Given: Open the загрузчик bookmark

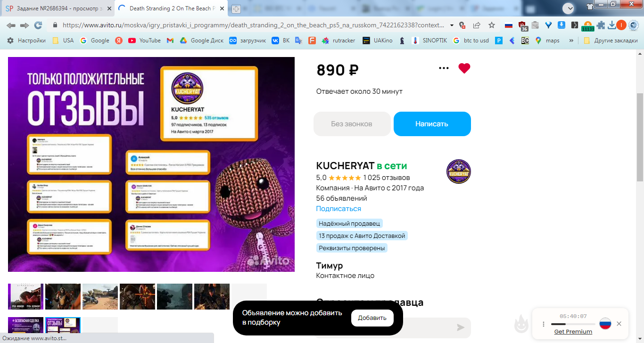Looking at the screenshot, I should point(248,41).
